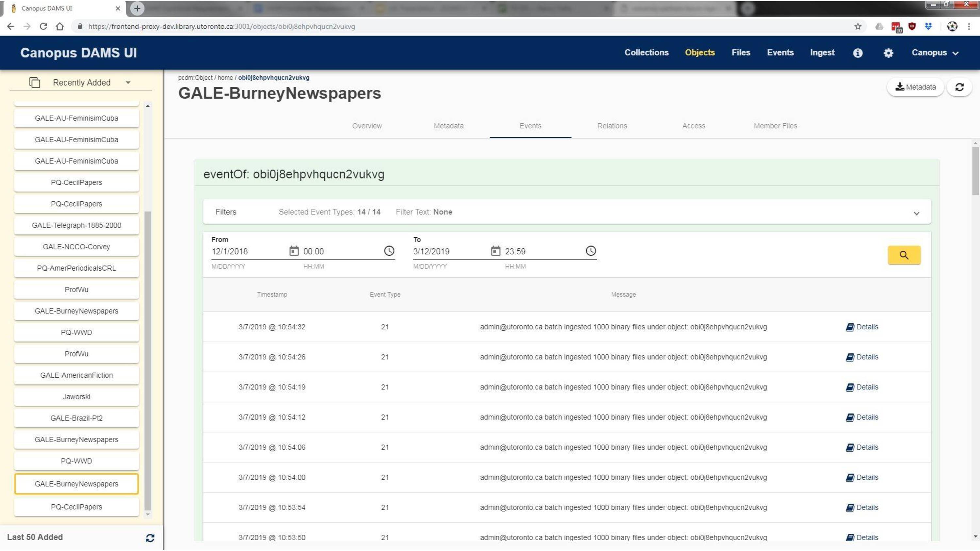980x551 pixels.
Task: Open the To time clock picker
Action: point(590,251)
